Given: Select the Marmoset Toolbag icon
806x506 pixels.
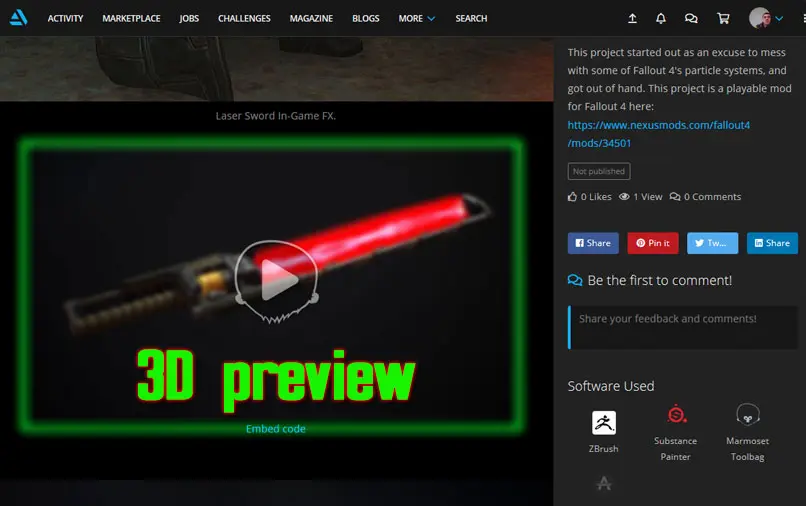Looking at the screenshot, I should coord(747,414).
